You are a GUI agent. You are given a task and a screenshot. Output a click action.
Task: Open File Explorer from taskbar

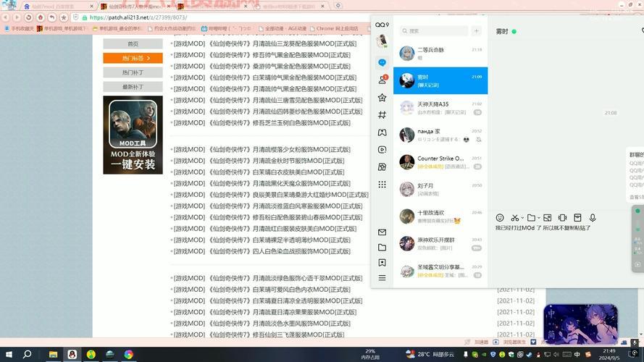pyautogui.click(x=53, y=354)
